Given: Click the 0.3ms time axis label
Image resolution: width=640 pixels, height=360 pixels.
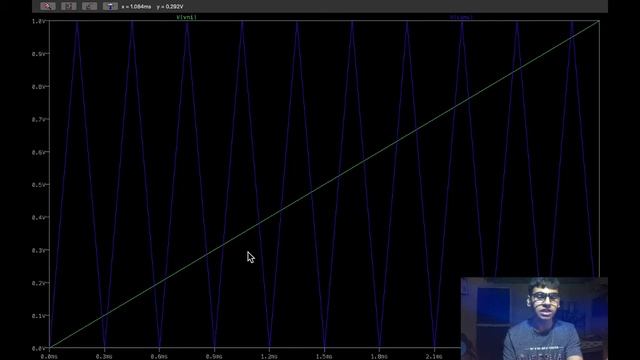Looking at the screenshot, I should click(x=104, y=356).
